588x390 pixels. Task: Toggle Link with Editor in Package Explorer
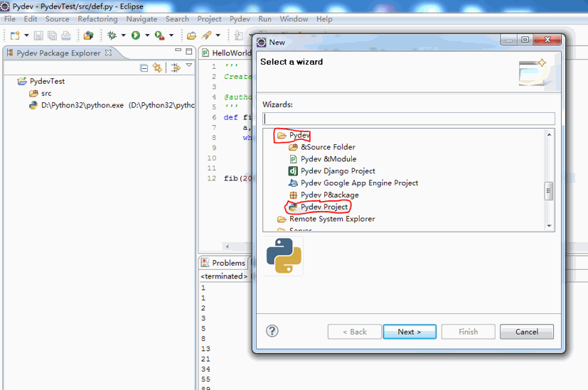(157, 67)
